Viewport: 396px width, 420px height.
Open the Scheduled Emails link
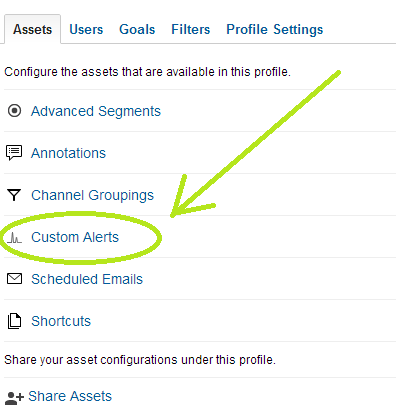87,279
